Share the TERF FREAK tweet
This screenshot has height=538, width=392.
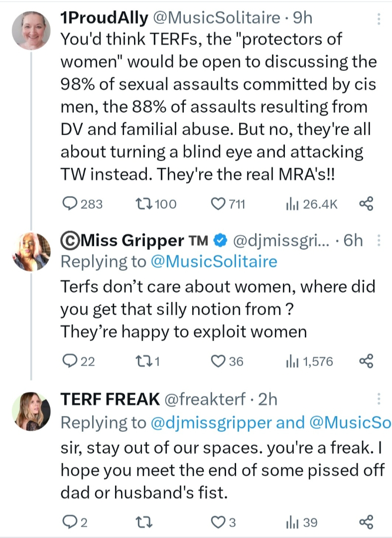pyautogui.click(x=366, y=522)
